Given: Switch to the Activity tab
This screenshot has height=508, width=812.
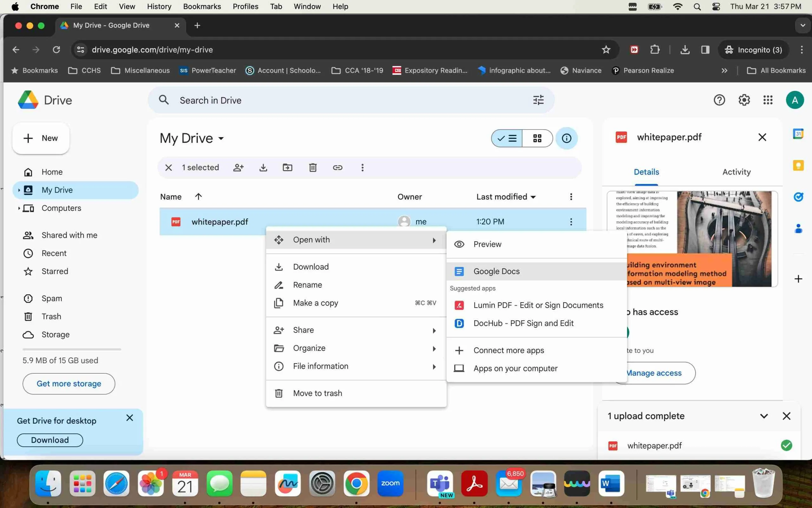Looking at the screenshot, I should coord(737,172).
